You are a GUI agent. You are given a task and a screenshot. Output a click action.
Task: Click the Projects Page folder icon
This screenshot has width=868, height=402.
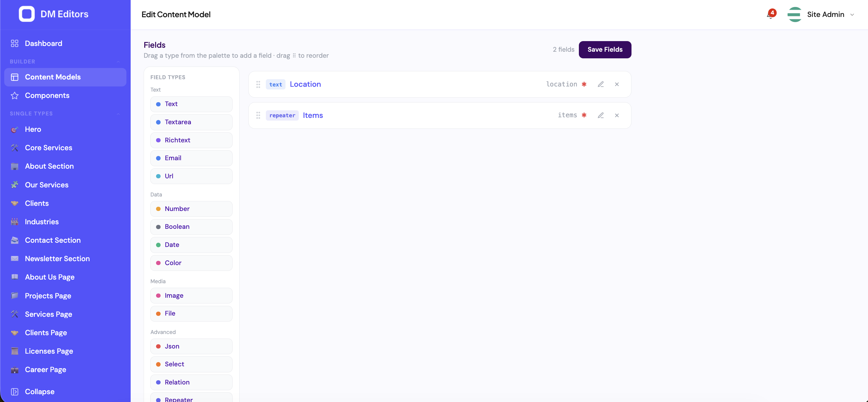pyautogui.click(x=15, y=296)
